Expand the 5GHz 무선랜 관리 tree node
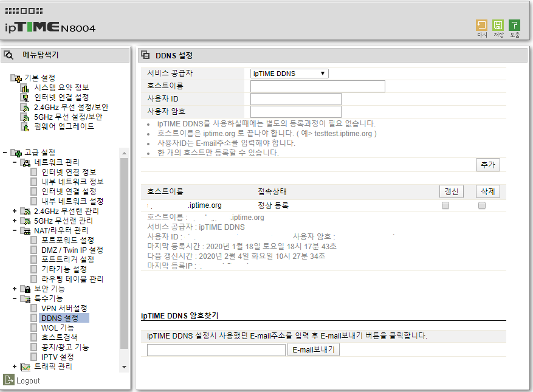 (14, 221)
